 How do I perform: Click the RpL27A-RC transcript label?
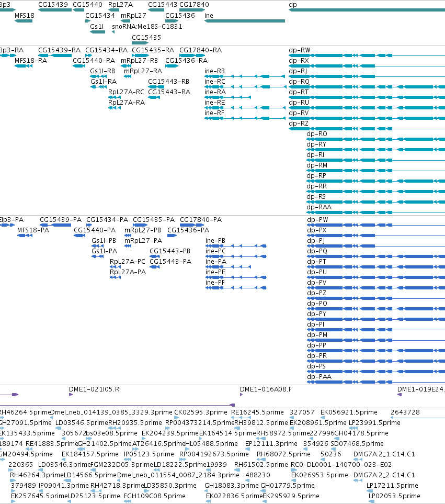click(x=126, y=92)
